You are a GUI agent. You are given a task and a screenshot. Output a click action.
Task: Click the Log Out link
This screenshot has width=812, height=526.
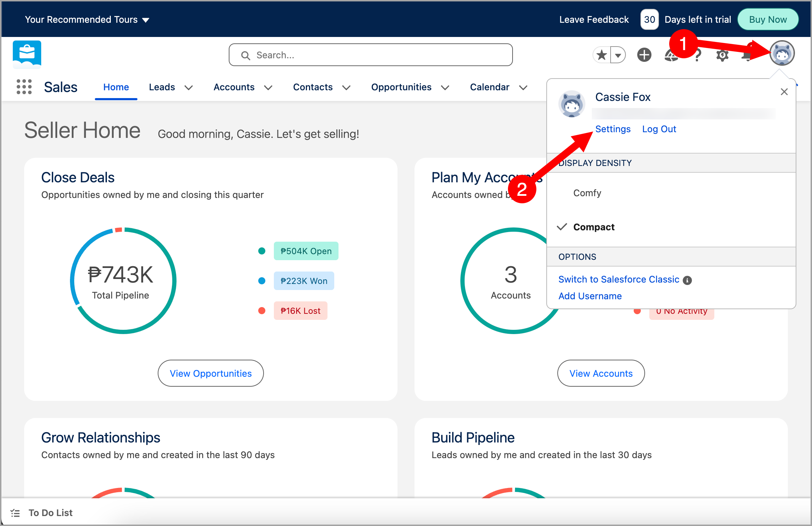click(659, 129)
